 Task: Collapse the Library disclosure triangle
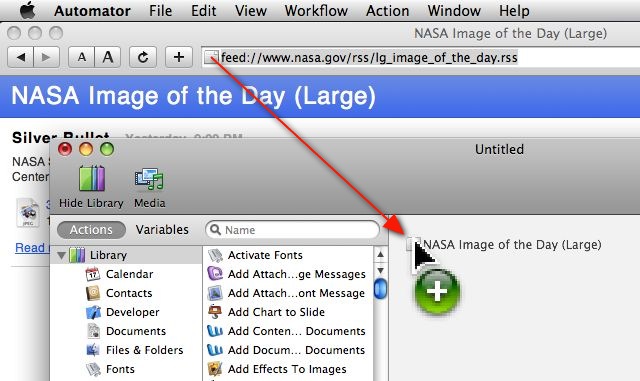61,256
